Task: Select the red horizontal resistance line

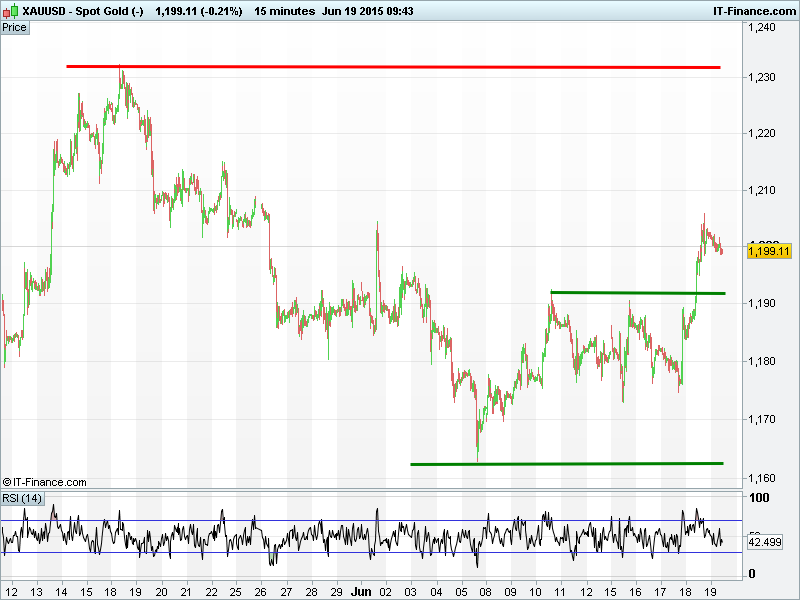Action: [400, 67]
